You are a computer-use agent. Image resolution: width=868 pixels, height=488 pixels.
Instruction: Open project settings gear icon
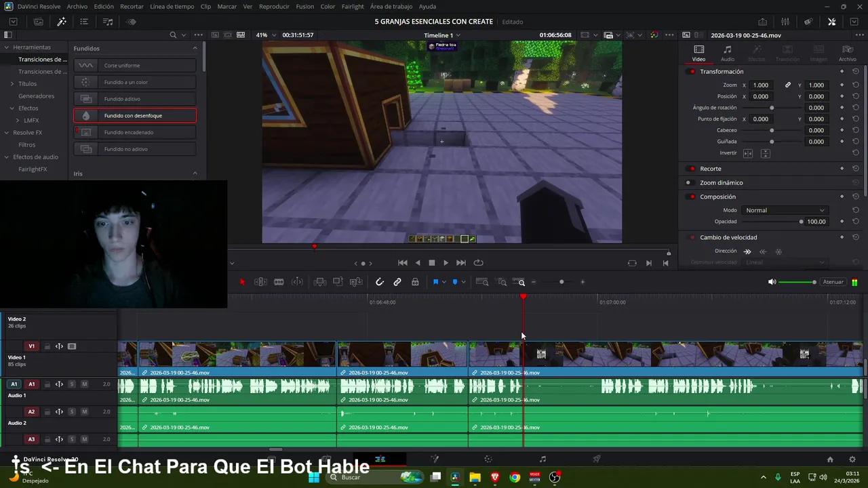pos(852,459)
